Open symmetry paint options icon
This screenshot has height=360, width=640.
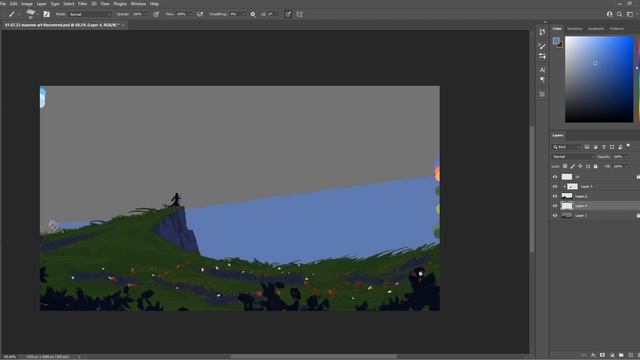(x=300, y=14)
